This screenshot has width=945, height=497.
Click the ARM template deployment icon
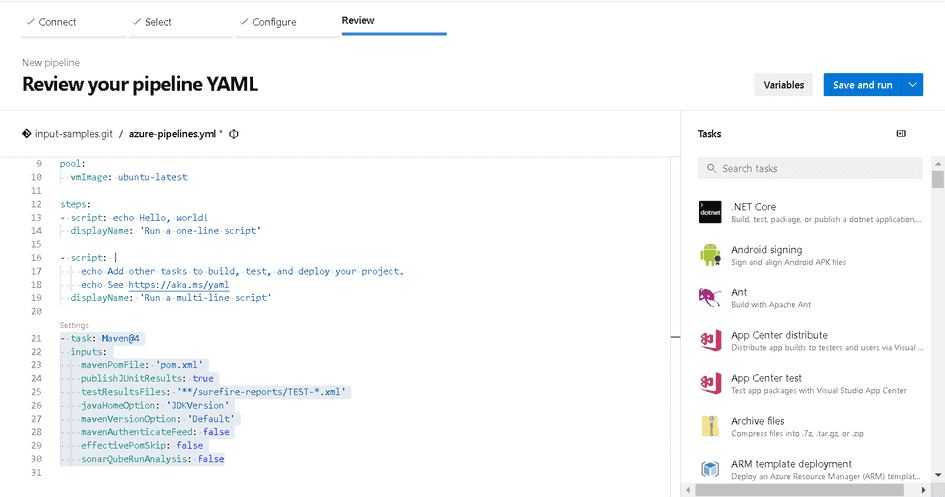pos(710,469)
